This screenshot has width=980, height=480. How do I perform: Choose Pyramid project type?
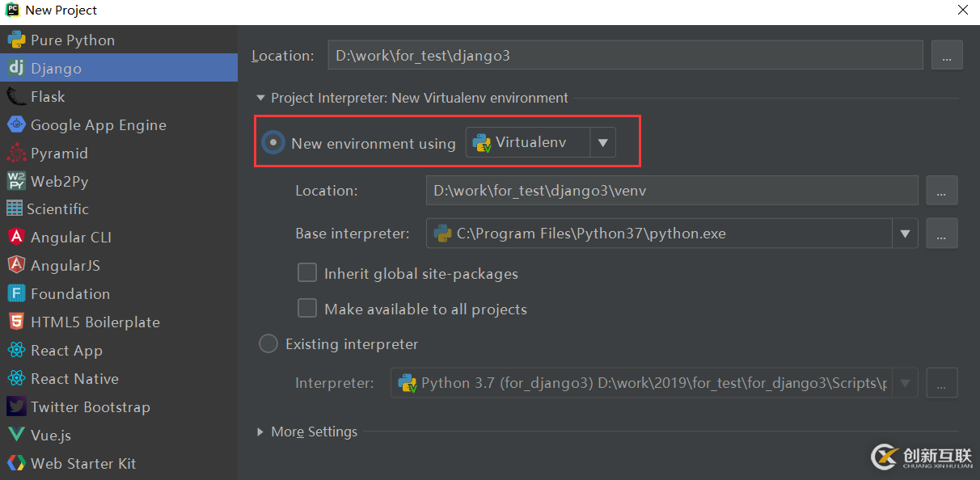119,153
